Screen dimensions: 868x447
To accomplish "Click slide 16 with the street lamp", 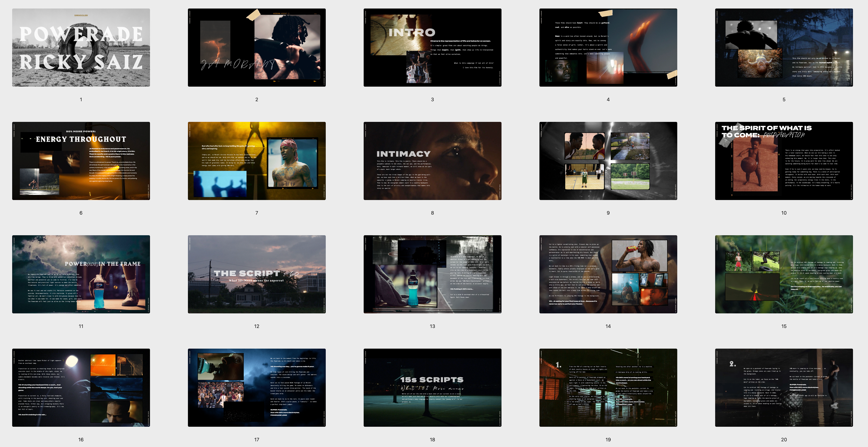I will (x=81, y=387).
